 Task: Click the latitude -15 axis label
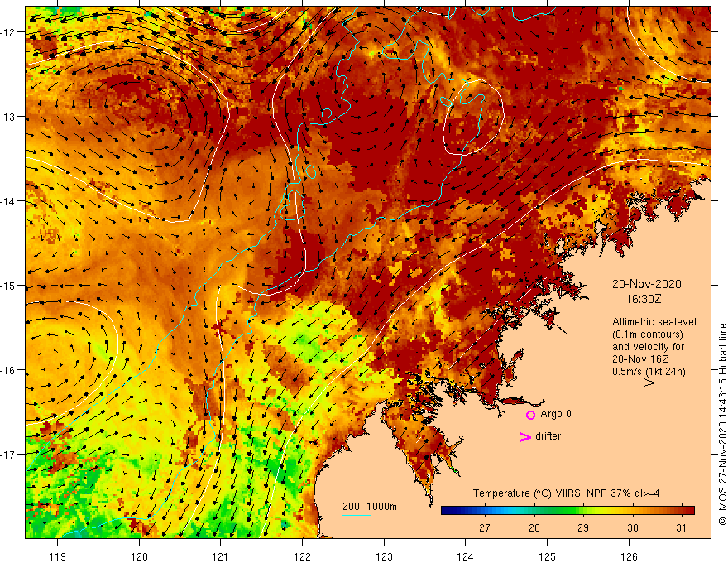(x=8, y=286)
